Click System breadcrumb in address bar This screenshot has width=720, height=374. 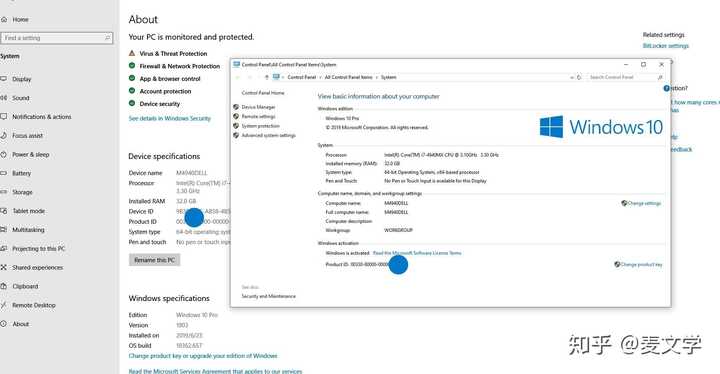388,77
